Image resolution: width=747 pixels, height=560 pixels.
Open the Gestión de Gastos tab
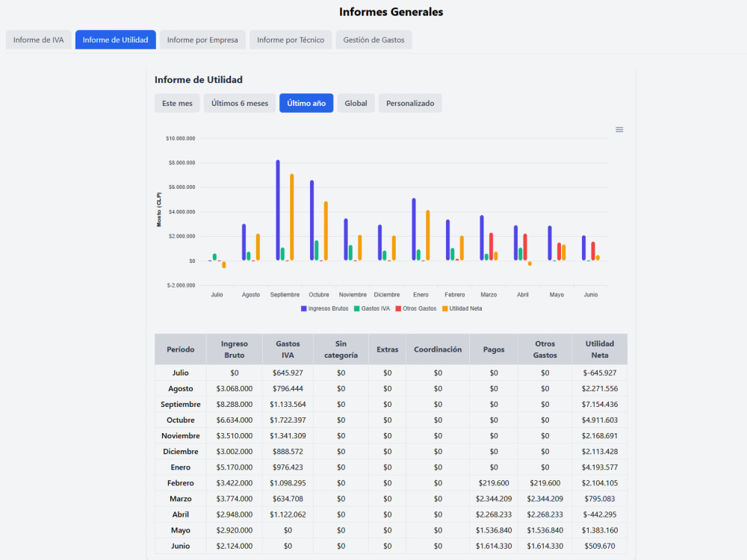tap(374, 40)
